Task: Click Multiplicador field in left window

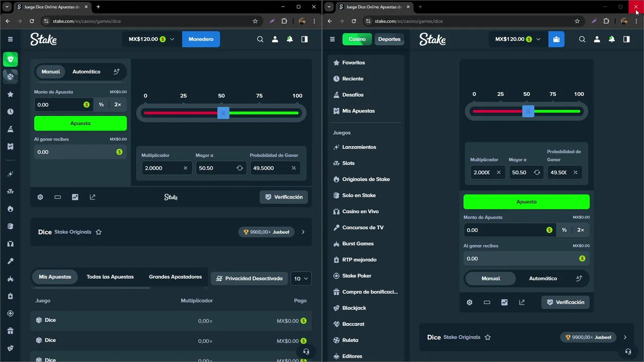Action: [167, 168]
